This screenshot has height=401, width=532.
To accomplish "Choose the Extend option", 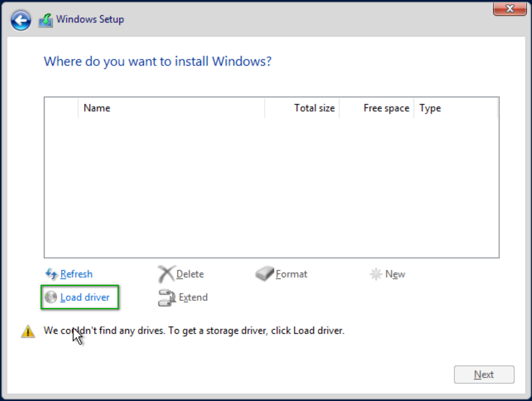I will point(193,297).
